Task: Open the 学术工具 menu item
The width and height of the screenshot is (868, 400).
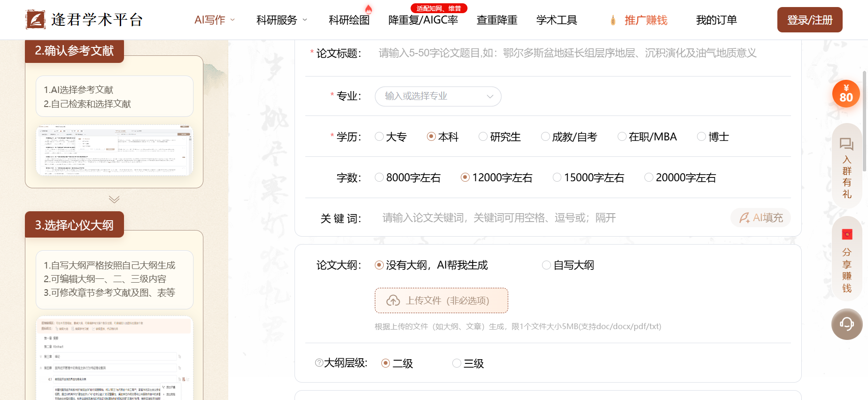Action: coord(557,20)
